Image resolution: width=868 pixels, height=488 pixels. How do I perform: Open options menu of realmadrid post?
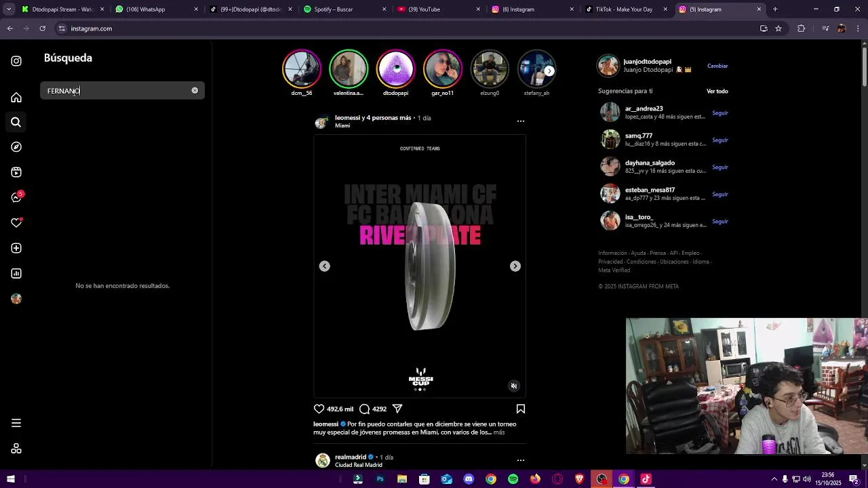click(521, 460)
